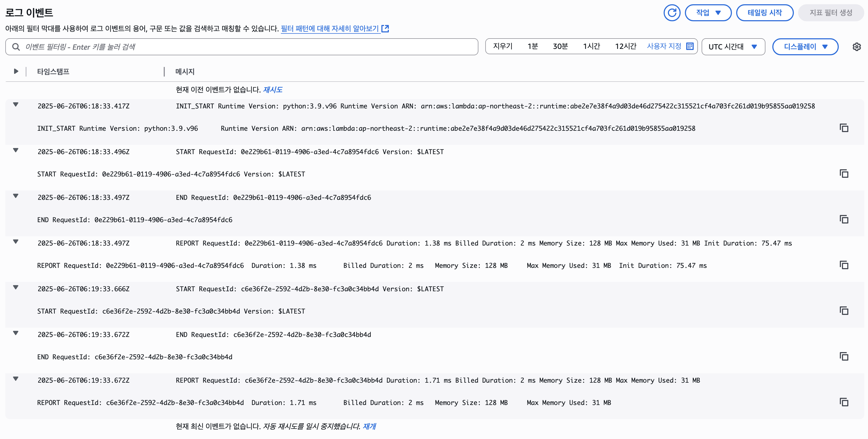Copy the REPORT 0e229b61 Duration 1.38 ms message

point(844,265)
